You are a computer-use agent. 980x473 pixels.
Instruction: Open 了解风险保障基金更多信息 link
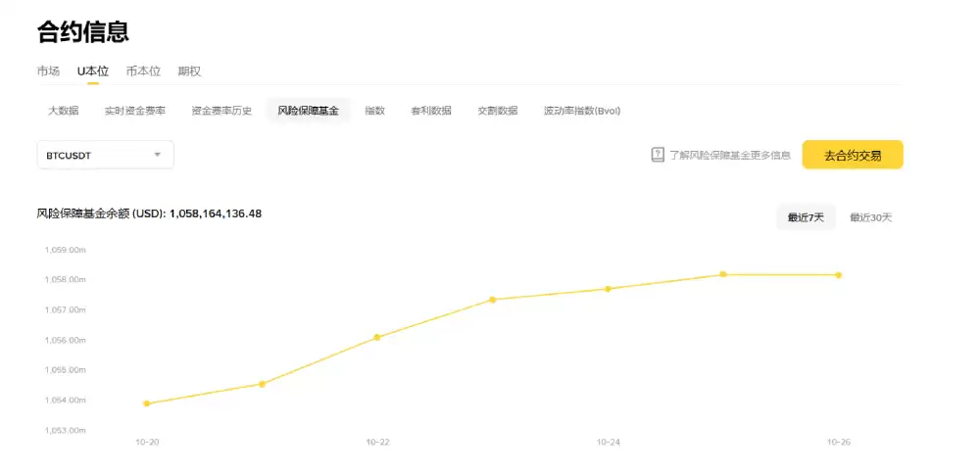(730, 156)
